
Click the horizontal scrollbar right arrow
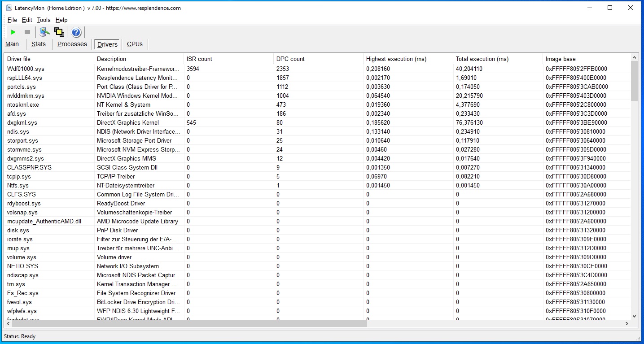point(627,323)
